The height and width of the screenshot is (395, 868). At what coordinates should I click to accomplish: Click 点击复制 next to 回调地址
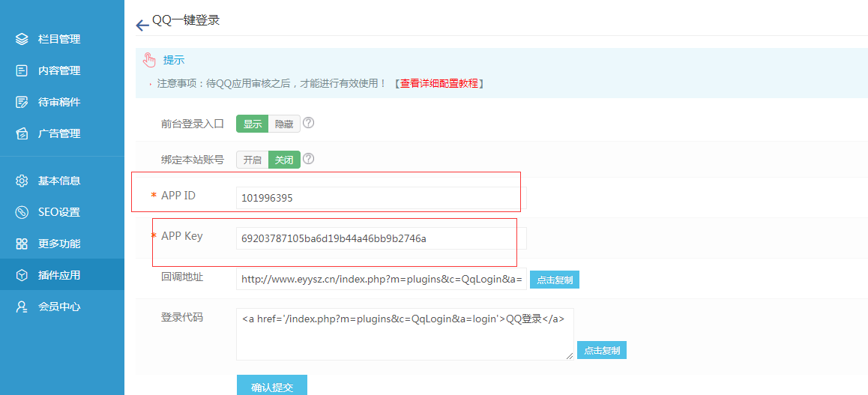coord(554,280)
